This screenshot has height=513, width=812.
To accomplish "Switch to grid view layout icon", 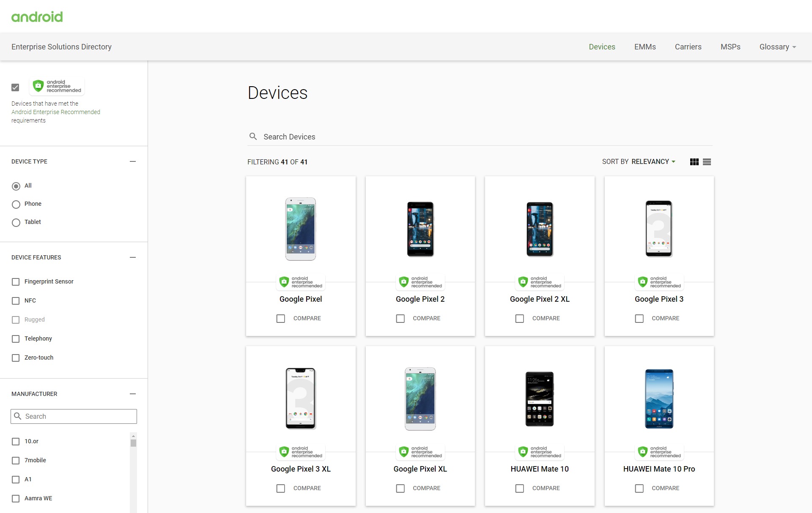I will coord(694,162).
